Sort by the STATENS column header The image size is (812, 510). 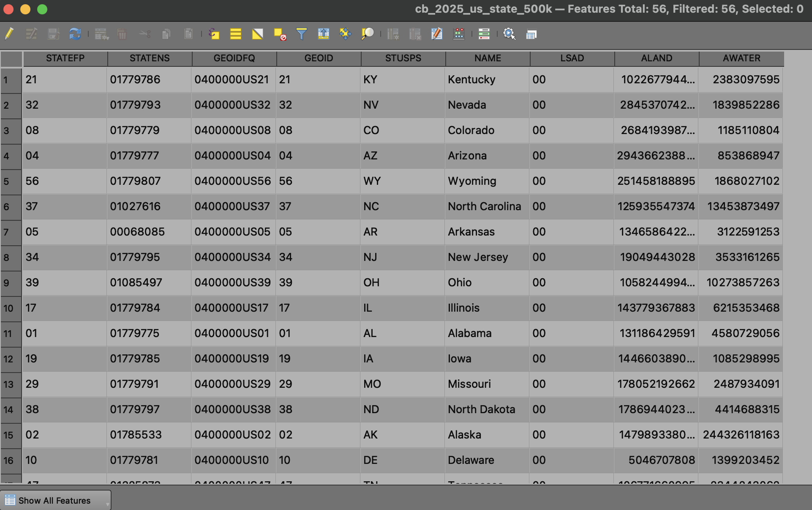point(150,58)
